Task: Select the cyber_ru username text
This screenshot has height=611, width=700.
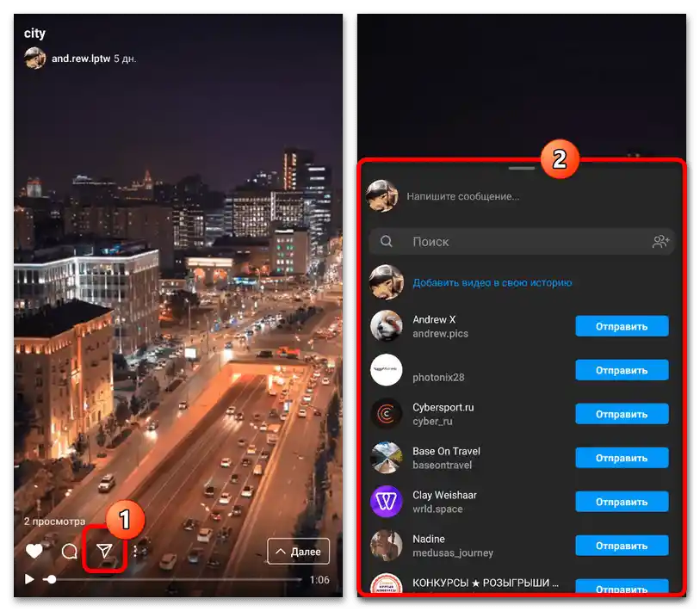Action: point(432,421)
